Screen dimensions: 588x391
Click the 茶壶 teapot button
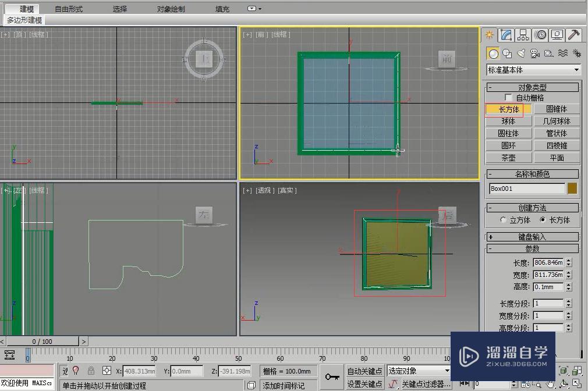point(509,158)
